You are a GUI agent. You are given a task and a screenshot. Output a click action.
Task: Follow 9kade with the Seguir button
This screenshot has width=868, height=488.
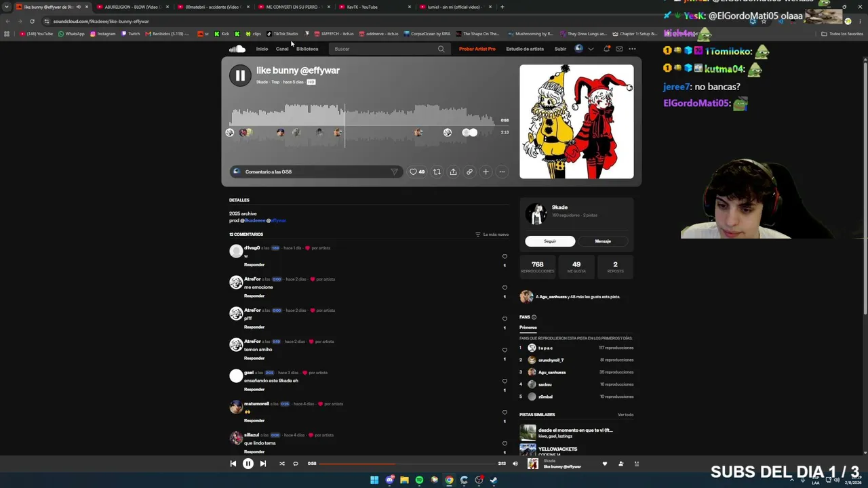click(x=550, y=241)
